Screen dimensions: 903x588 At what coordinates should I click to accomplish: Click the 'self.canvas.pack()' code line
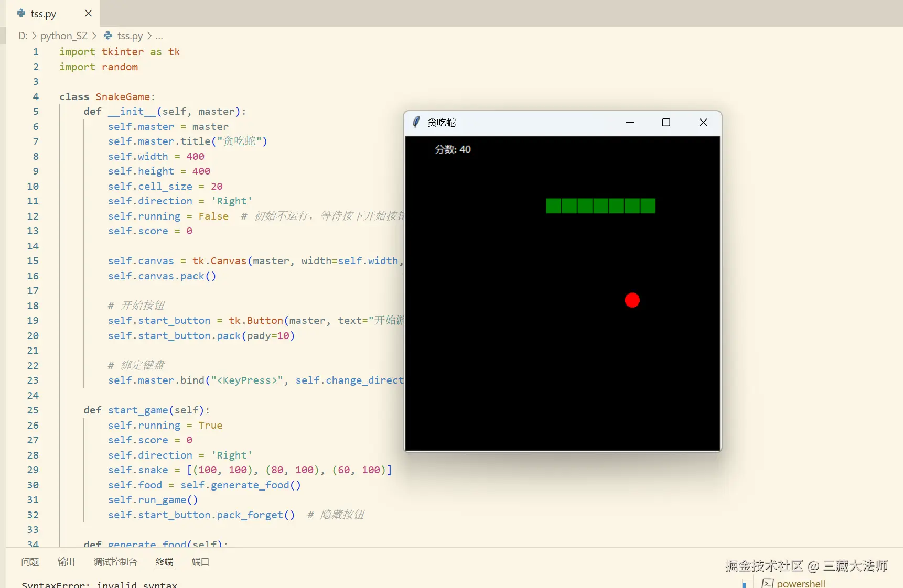162,276
